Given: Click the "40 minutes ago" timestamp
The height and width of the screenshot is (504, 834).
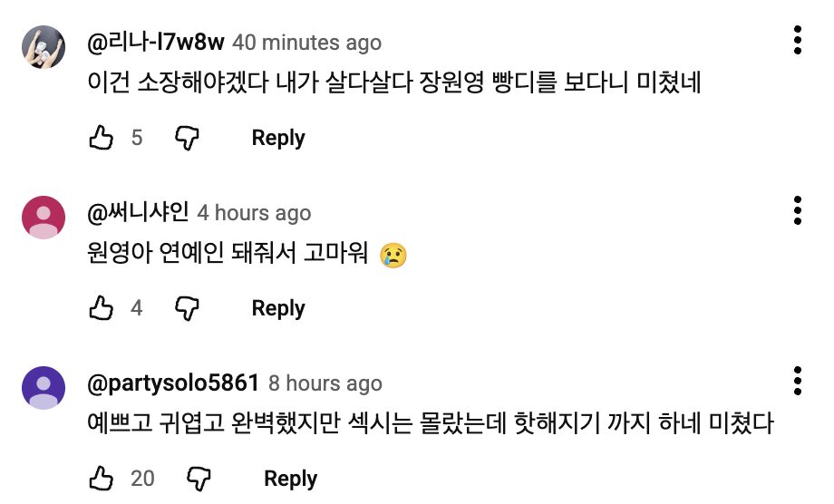Looking at the screenshot, I should (307, 43).
